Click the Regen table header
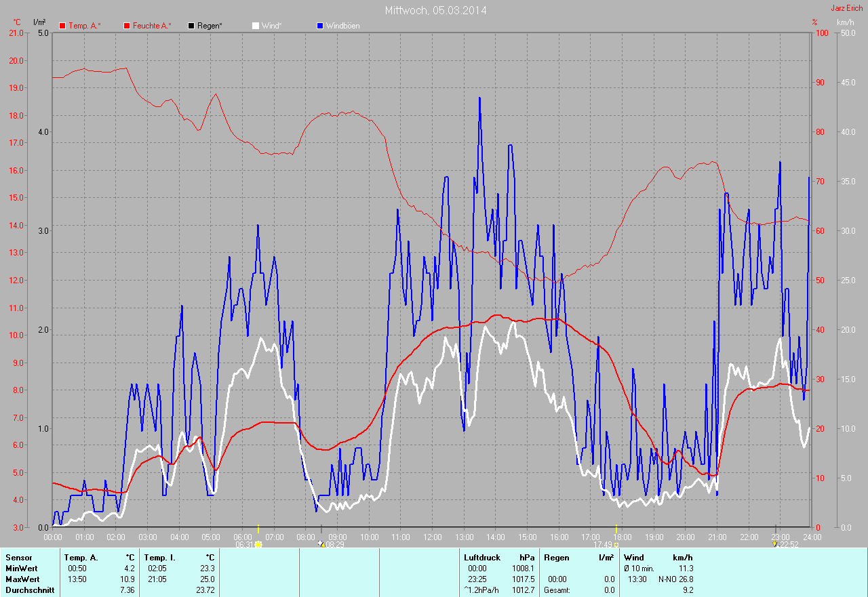 [556, 558]
